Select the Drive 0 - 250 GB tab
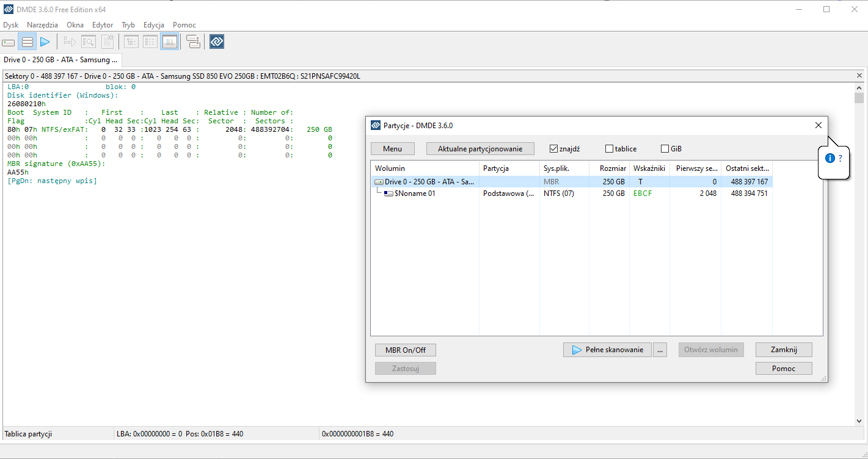 [x=60, y=60]
